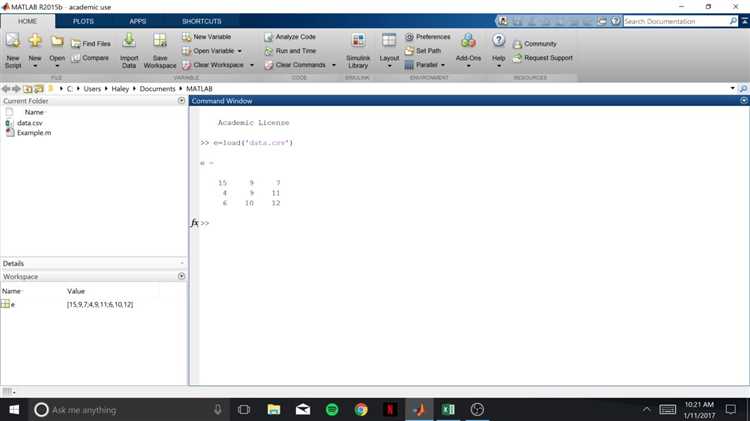This screenshot has height=421, width=750.
Task: Click Open Variable button
Action: 208,51
